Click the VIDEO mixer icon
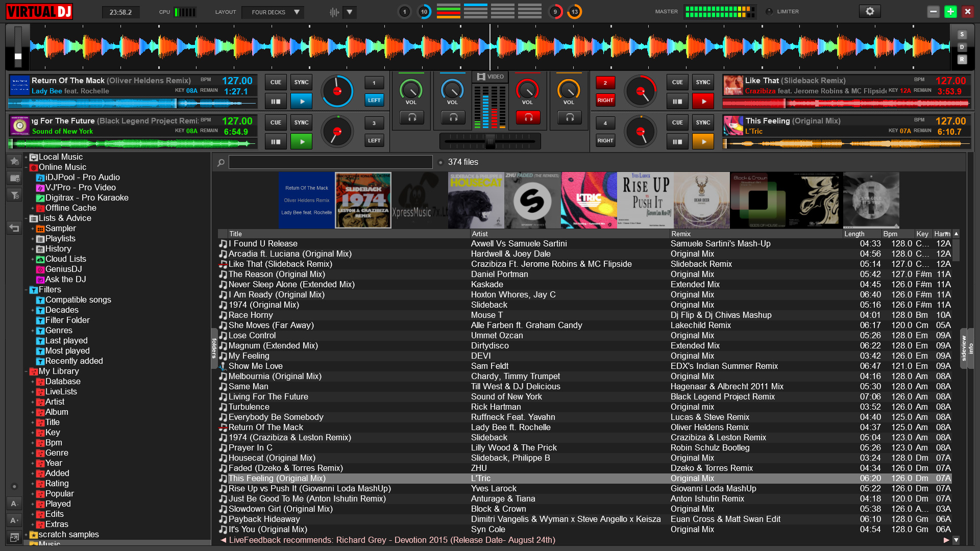Image resolution: width=980 pixels, height=551 pixels. coord(490,77)
